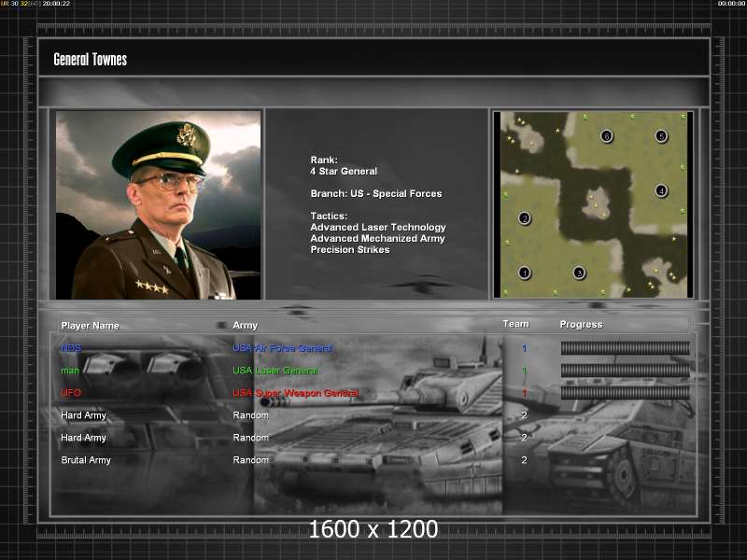The width and height of the screenshot is (747, 560).
Task: Click the 4 Star General rank text
Action: (344, 172)
